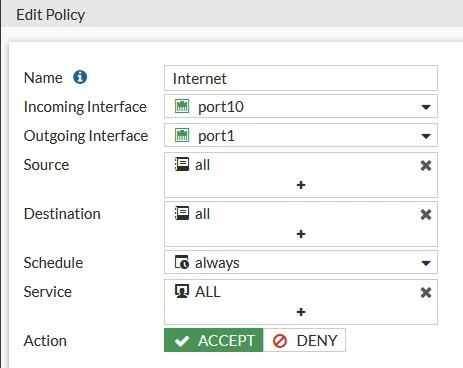Set Action to ACCEPT

pos(214,340)
